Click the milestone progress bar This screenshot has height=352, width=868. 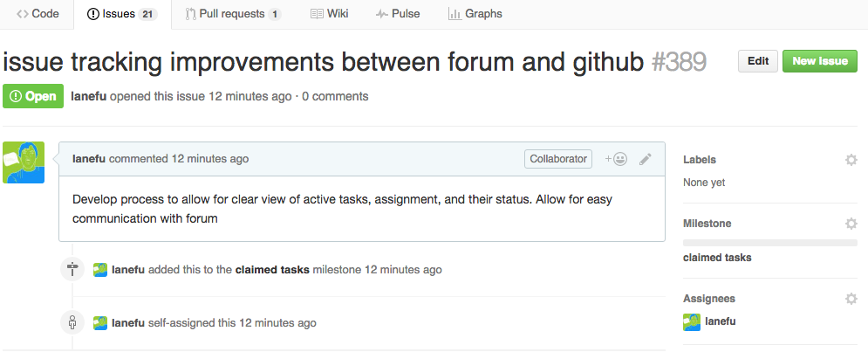[x=769, y=242]
